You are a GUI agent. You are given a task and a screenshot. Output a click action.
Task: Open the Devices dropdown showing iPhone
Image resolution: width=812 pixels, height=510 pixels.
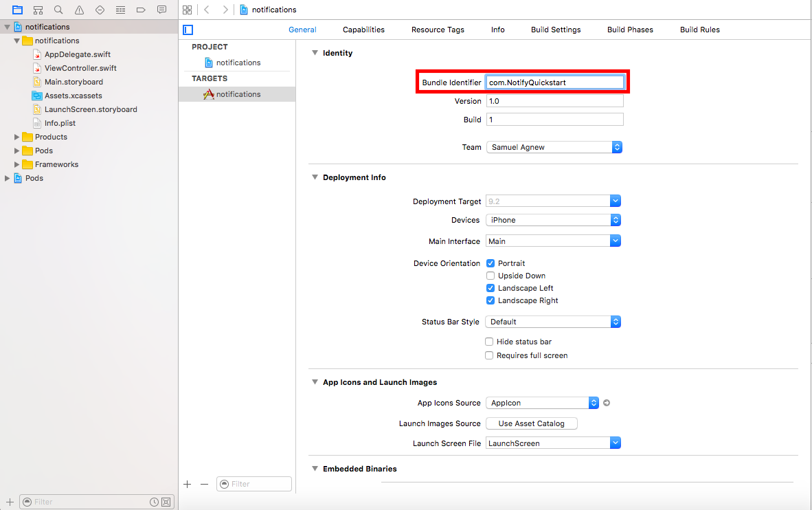pos(553,220)
